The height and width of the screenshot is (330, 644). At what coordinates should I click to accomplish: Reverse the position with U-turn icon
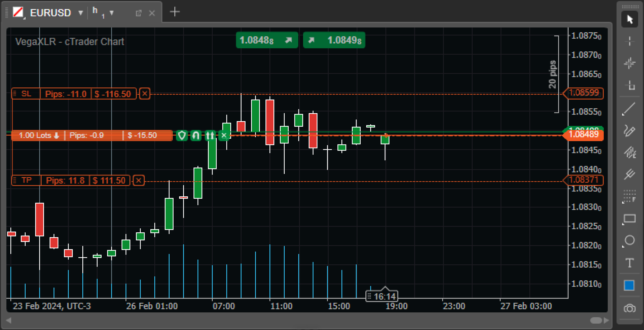(x=196, y=136)
